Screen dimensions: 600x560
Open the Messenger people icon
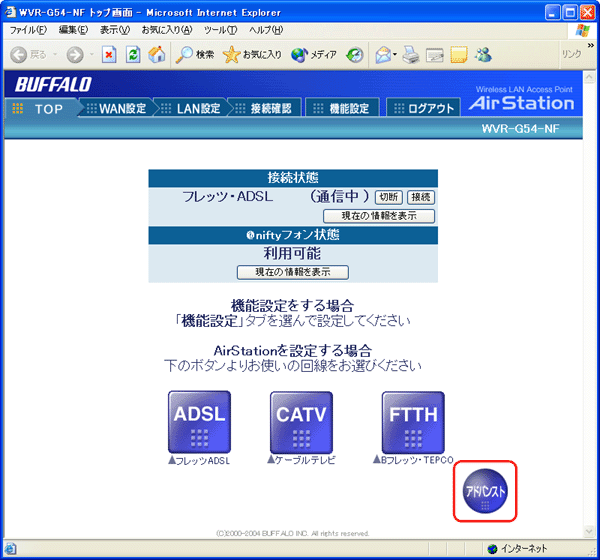click(483, 55)
